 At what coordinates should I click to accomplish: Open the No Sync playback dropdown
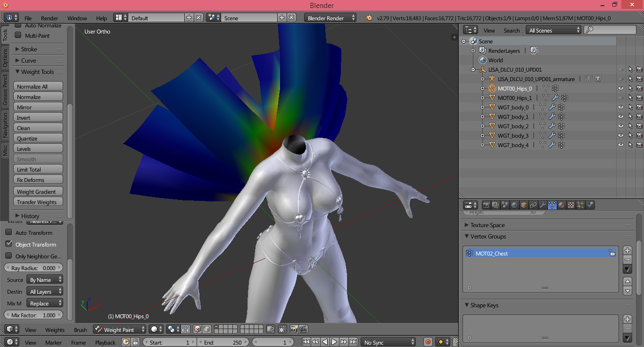click(x=389, y=342)
